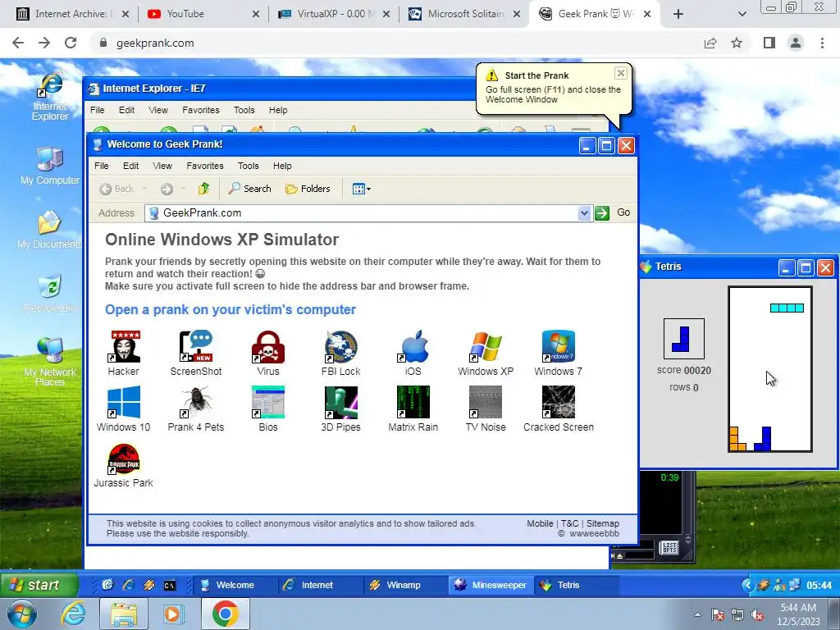Open My Computer on the desktop
Viewport: 840px width, 630px height.
[x=50, y=166]
